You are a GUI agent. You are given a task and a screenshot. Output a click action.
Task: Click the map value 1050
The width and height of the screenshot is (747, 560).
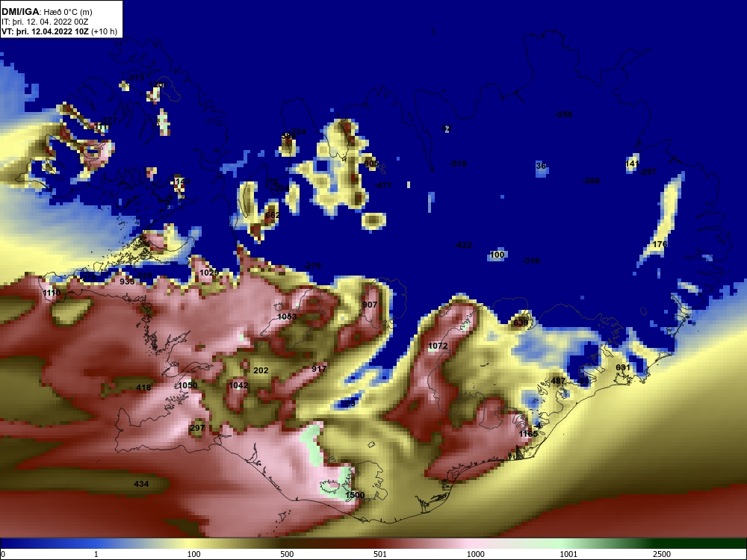[x=187, y=385]
